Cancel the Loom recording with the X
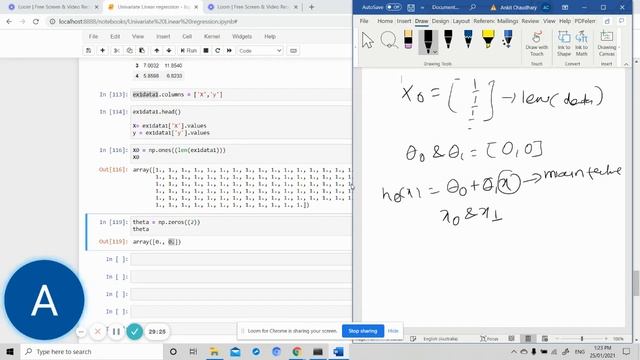The image size is (640, 360). (x=98, y=331)
